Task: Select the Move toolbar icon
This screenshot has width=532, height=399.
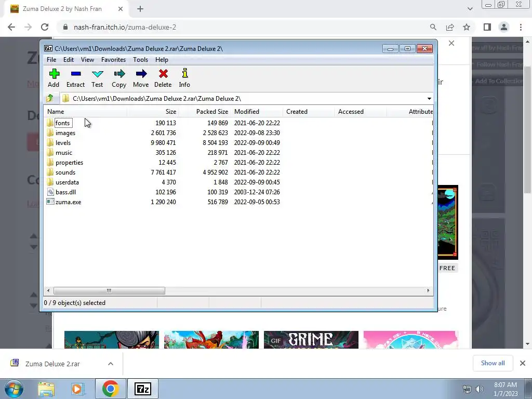Action: pyautogui.click(x=141, y=74)
